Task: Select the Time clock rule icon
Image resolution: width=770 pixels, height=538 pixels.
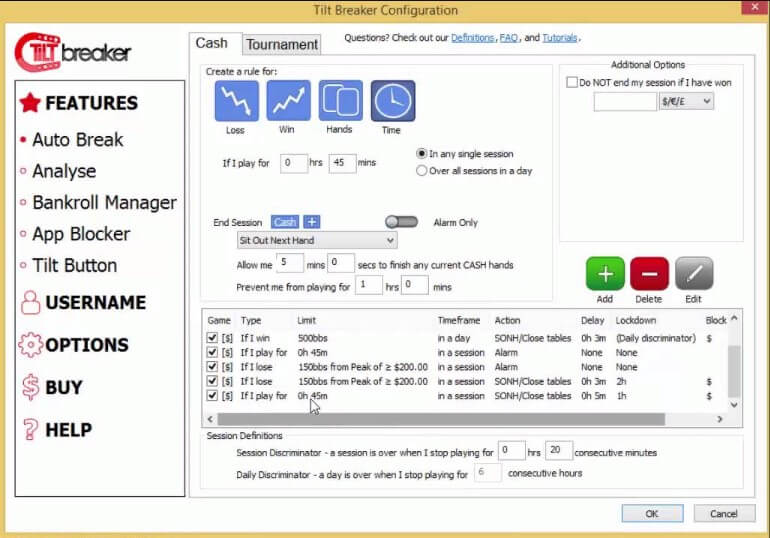Action: point(392,101)
